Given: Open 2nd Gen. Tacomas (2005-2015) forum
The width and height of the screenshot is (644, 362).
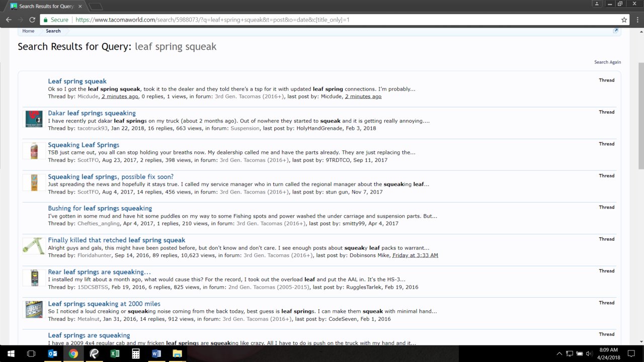Looking at the screenshot, I should [269, 288].
